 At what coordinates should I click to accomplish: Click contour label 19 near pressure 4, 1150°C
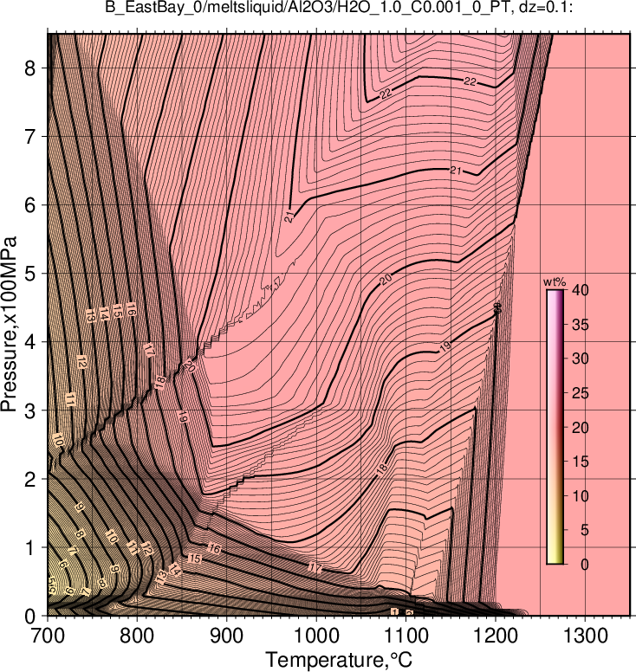445,346
